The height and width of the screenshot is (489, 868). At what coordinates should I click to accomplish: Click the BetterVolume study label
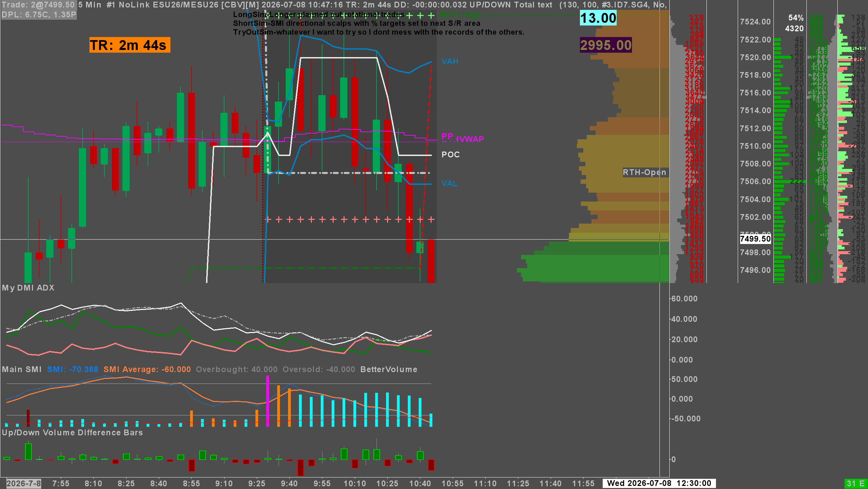(389, 369)
